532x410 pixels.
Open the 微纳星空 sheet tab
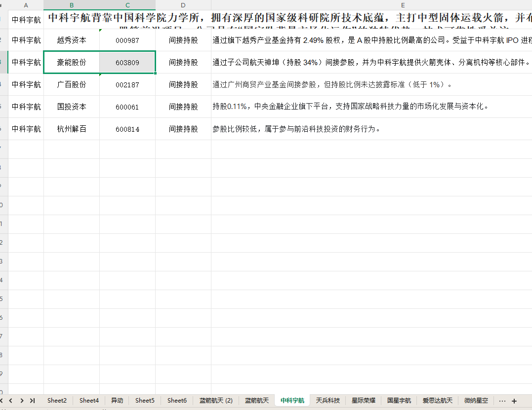pyautogui.click(x=476, y=401)
